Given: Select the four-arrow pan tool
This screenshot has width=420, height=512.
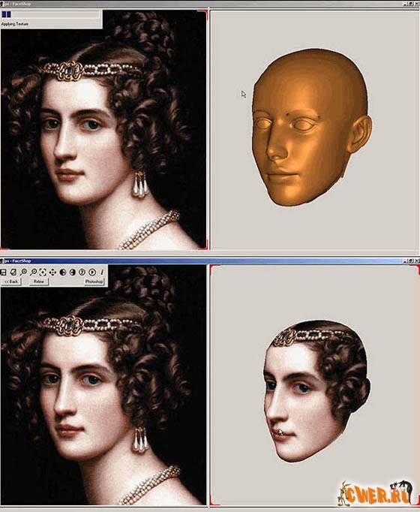Looking at the screenshot, I should click(52, 272).
